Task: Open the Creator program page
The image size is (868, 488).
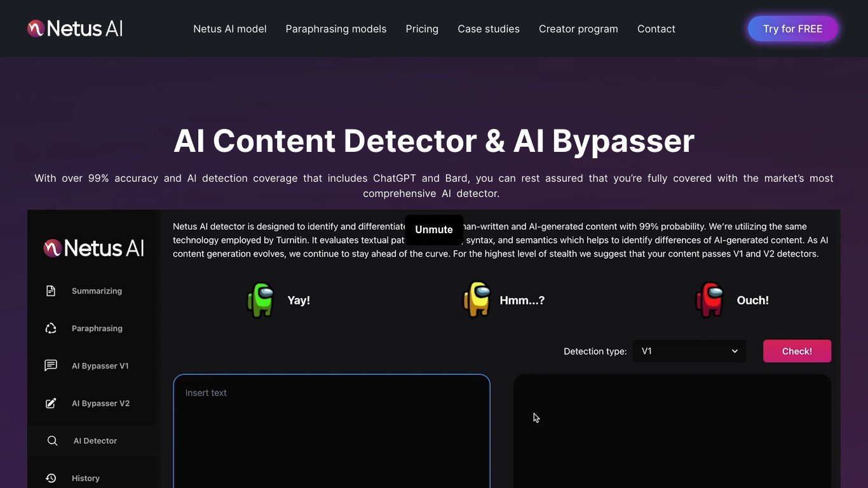Action: pyautogui.click(x=578, y=29)
